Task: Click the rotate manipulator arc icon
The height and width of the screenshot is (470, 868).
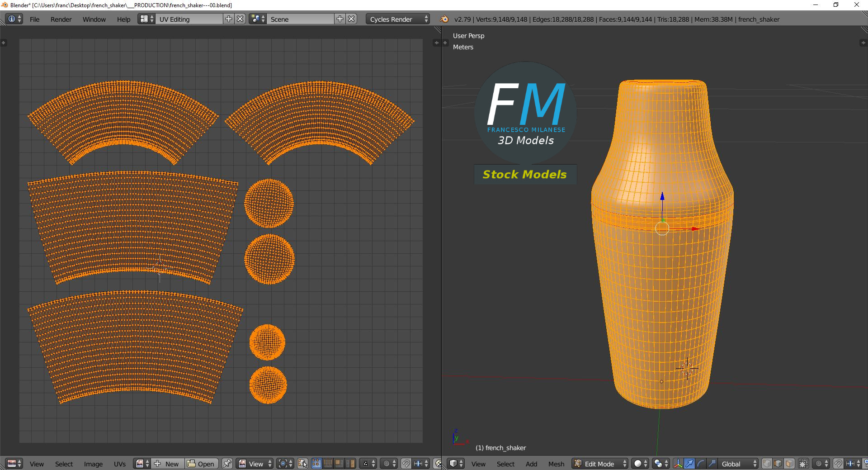Action: pos(701,464)
